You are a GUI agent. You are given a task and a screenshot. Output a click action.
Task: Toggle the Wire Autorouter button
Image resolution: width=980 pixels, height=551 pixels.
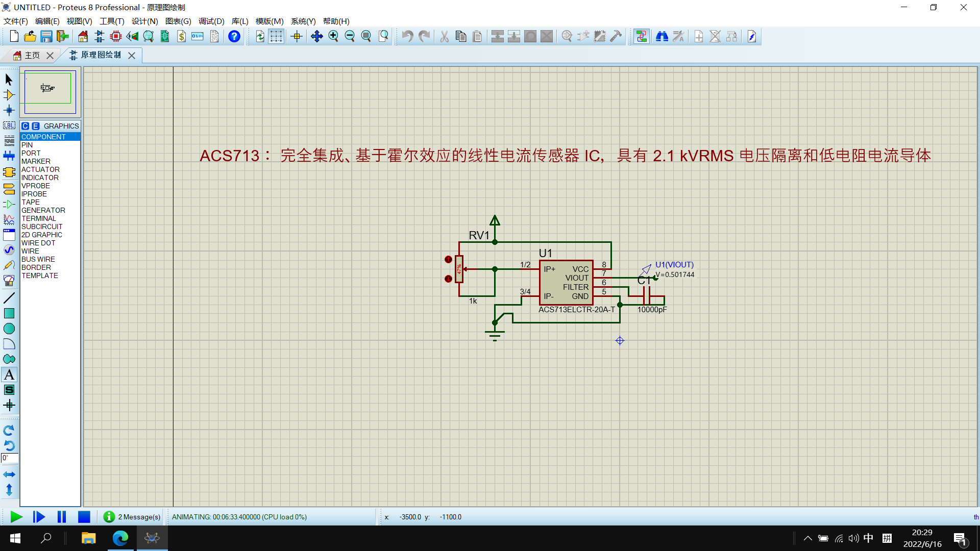[x=642, y=36]
